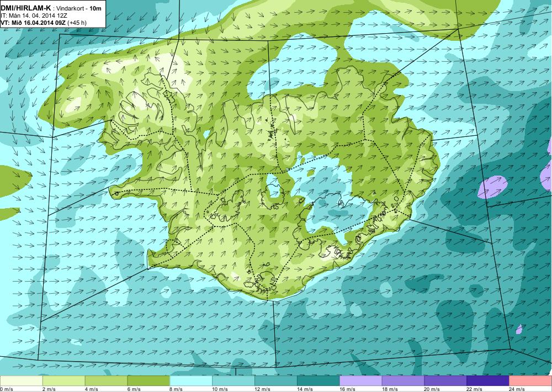Screen dimensions: 552x392
Task: Click the "16 m/s" legend label
Action: pos(347,389)
